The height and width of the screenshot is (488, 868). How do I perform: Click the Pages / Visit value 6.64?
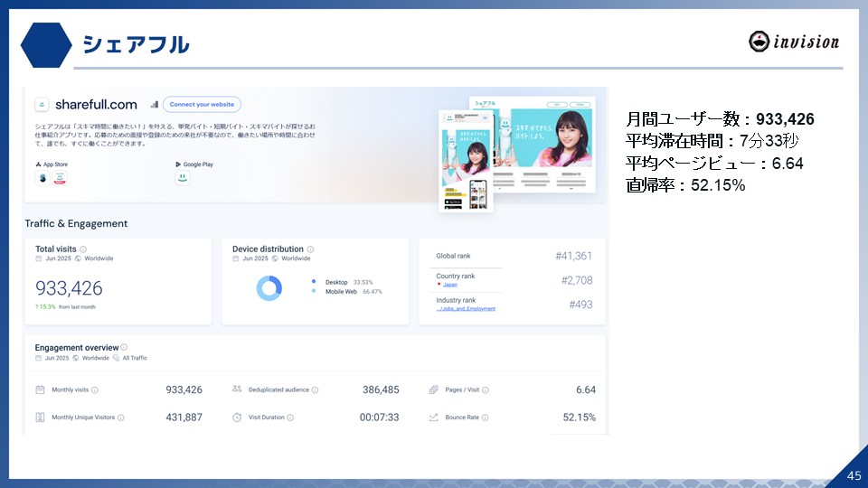click(586, 389)
